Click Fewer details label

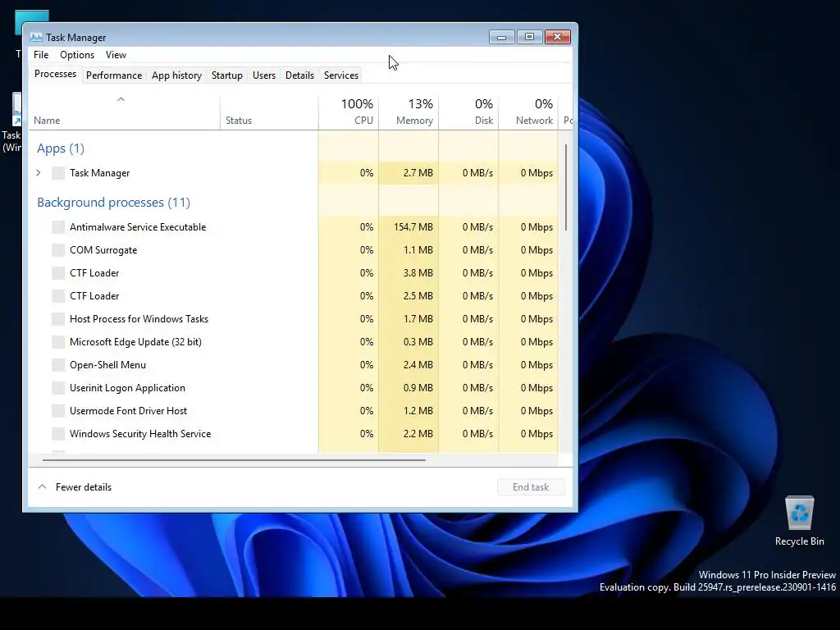84,487
